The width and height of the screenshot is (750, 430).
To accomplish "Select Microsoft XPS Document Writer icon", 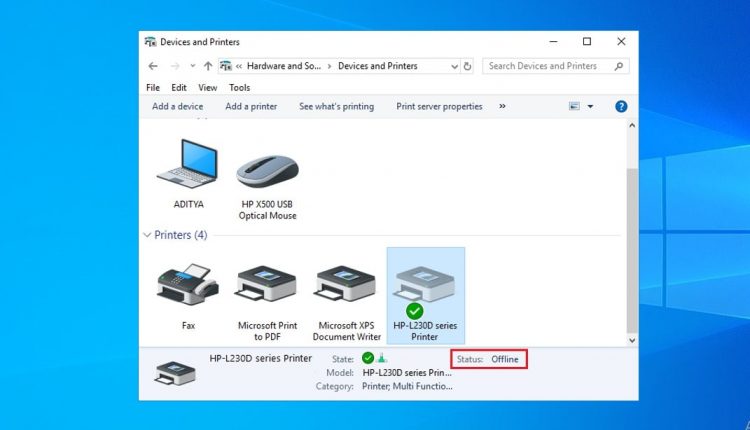I will click(x=346, y=284).
